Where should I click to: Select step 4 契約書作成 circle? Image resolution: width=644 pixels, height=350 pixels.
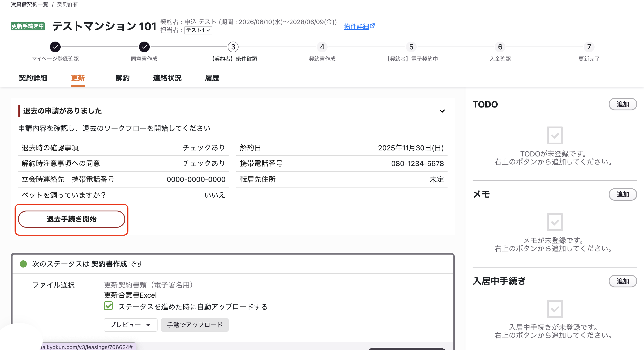(322, 47)
